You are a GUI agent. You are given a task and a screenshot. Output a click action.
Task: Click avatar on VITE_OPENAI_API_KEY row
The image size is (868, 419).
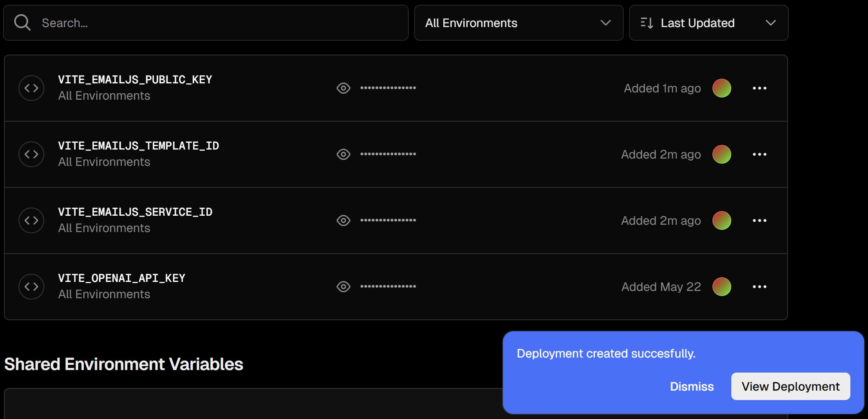[721, 287]
